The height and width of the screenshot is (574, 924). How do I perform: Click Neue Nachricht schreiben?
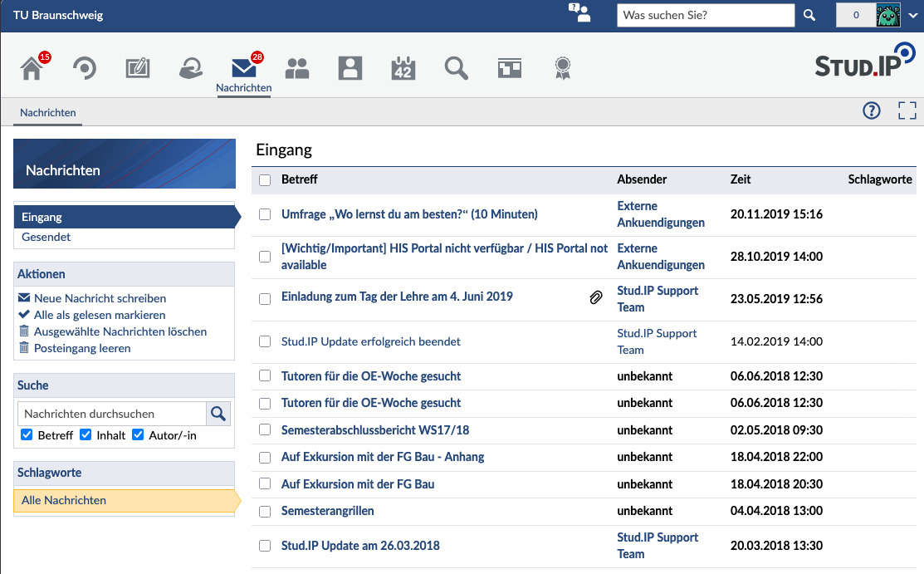pyautogui.click(x=100, y=298)
